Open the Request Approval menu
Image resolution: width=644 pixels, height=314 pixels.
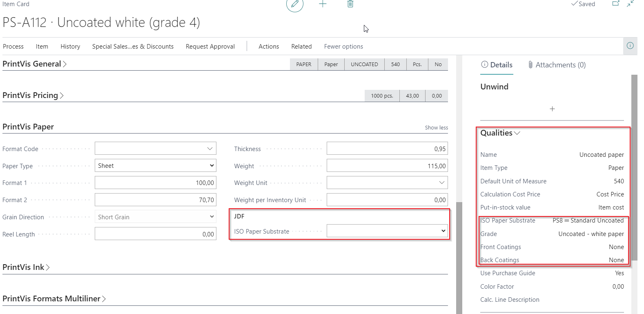[210, 47]
